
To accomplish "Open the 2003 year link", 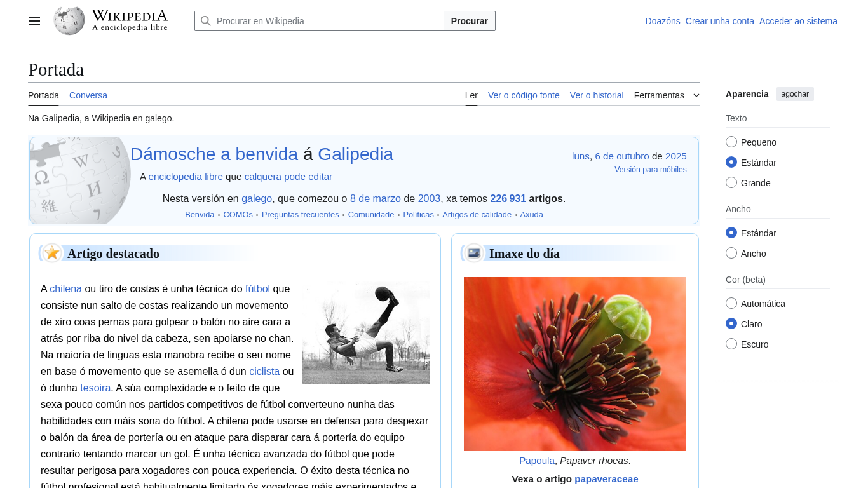I will tap(429, 199).
